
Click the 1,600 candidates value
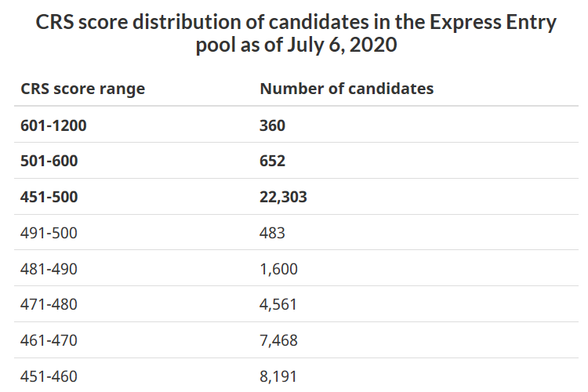pyautogui.click(x=278, y=269)
